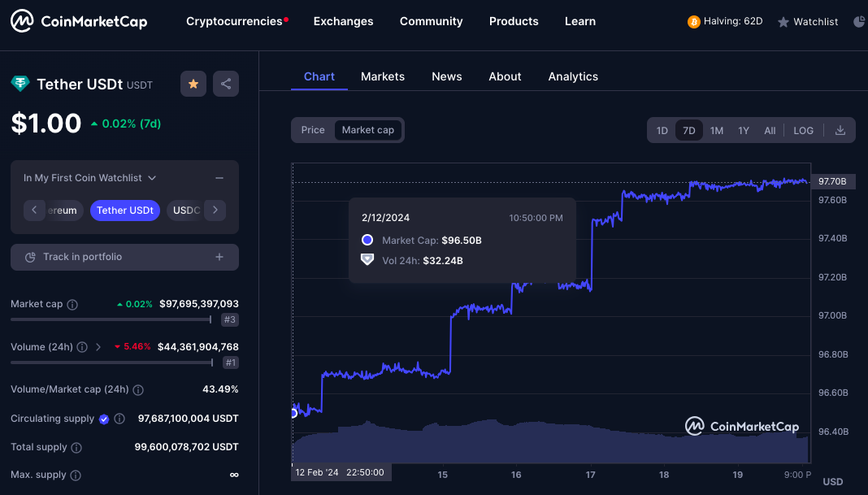This screenshot has width=868, height=495.
Task: Click the hovered data point on the chart line
Action: (x=293, y=413)
